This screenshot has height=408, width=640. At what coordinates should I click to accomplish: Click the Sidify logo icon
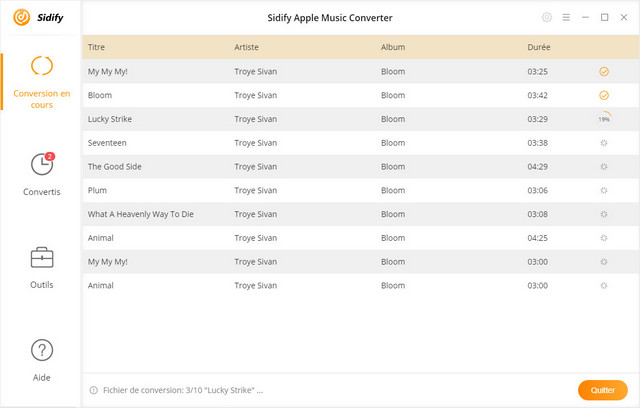click(20, 17)
